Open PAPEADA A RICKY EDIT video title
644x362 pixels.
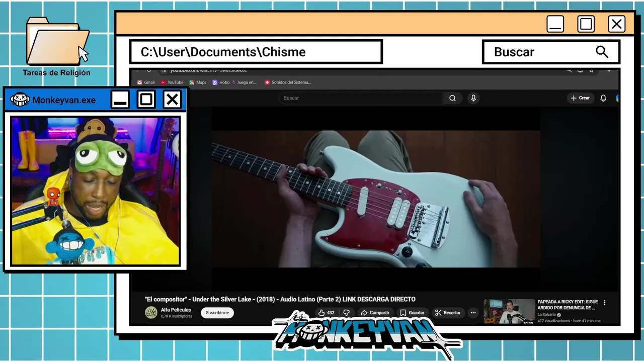pos(568,305)
